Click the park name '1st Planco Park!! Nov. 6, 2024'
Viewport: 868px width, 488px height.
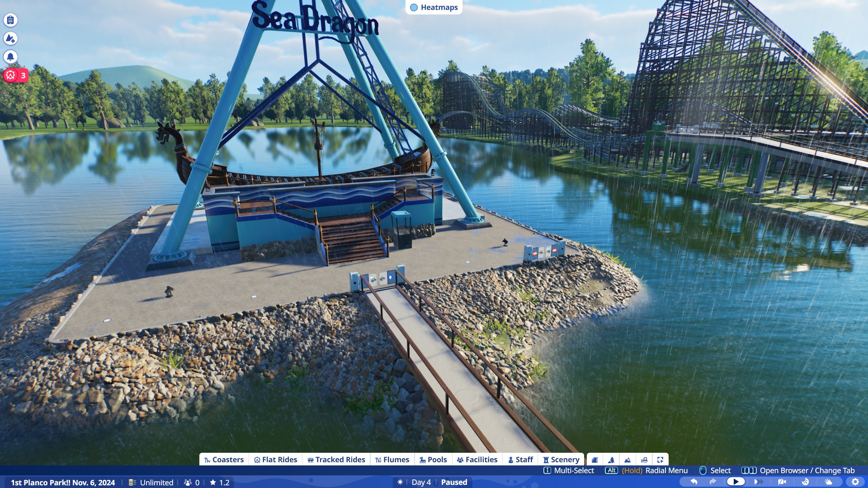[63, 483]
